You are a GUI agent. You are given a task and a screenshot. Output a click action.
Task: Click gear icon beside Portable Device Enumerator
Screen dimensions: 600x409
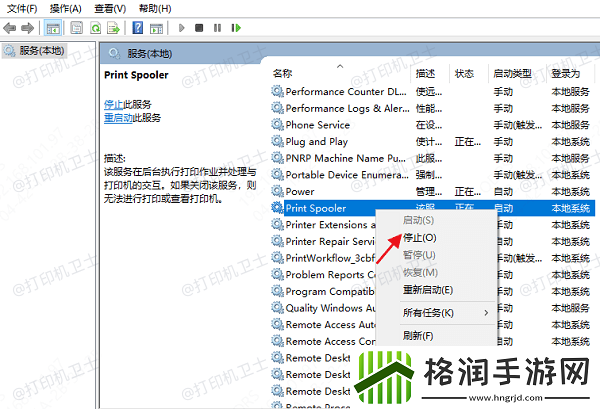(x=277, y=174)
